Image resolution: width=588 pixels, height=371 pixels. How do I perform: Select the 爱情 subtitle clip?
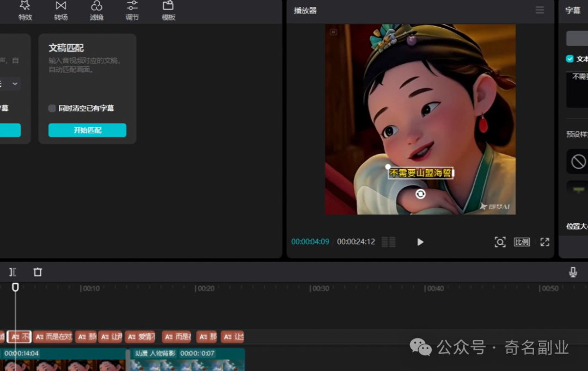(x=140, y=337)
